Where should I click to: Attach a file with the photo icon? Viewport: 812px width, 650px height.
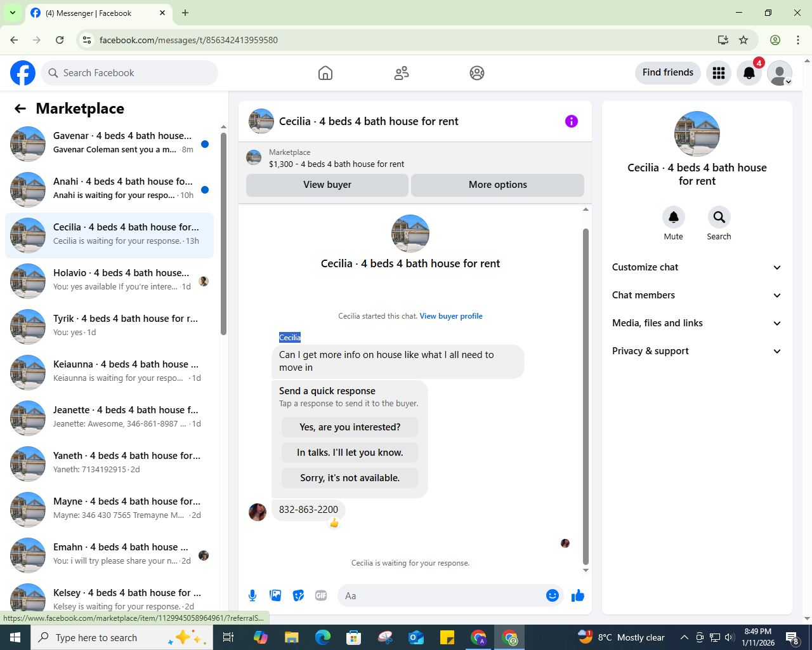click(x=275, y=595)
